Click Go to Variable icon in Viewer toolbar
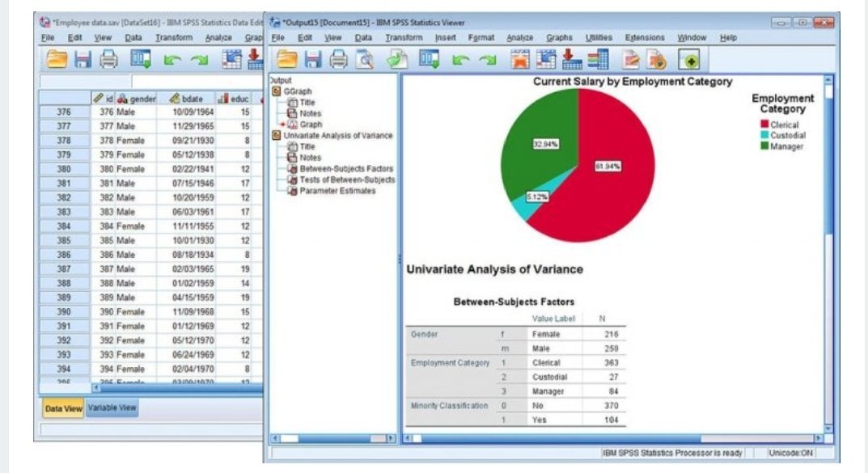Screen dimensions: 868x473 [x=572, y=59]
